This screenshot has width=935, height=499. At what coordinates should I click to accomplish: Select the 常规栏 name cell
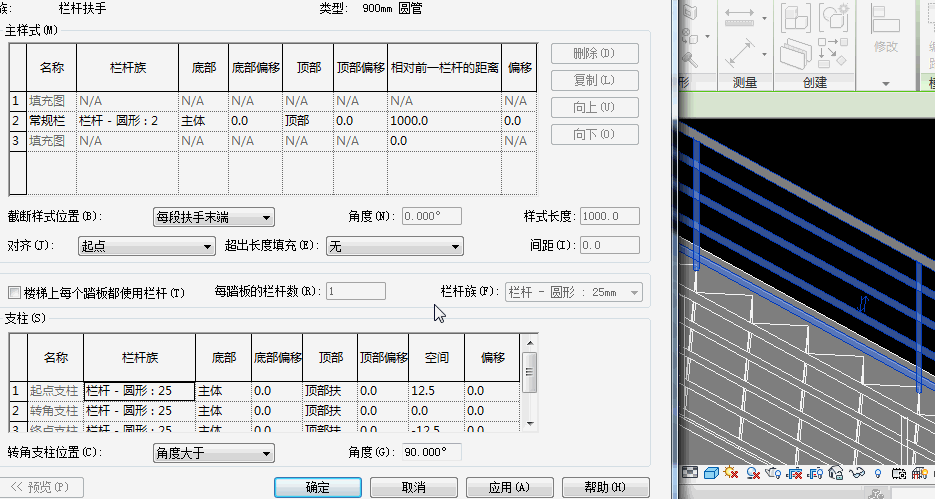pyautogui.click(x=51, y=121)
